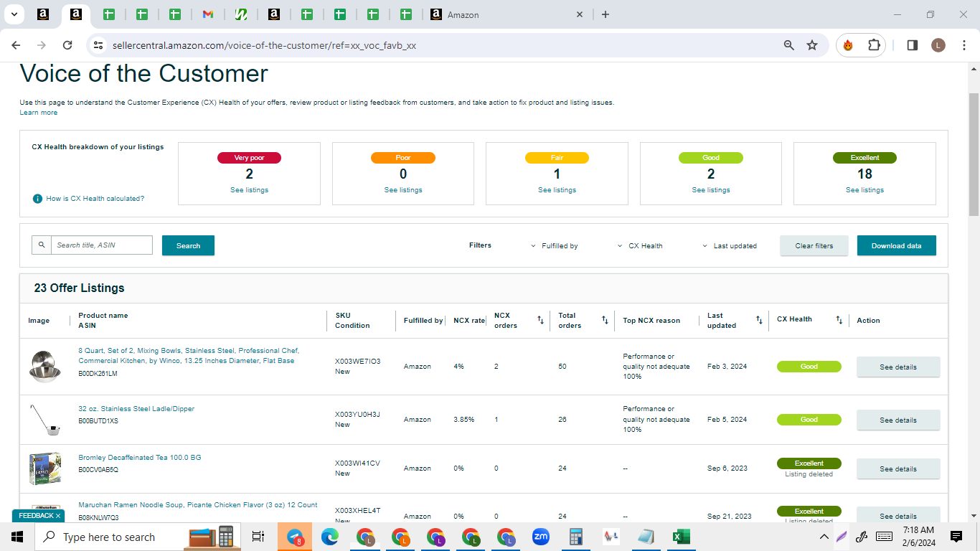
Task: Open the Windows notification center
Action: (x=956, y=537)
